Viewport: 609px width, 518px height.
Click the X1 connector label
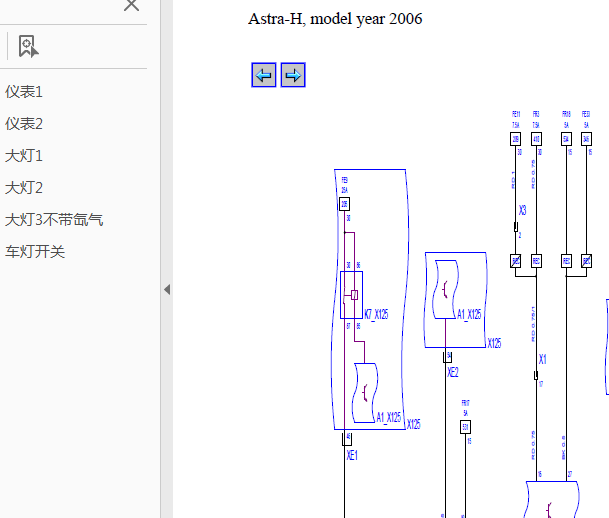coord(542,360)
